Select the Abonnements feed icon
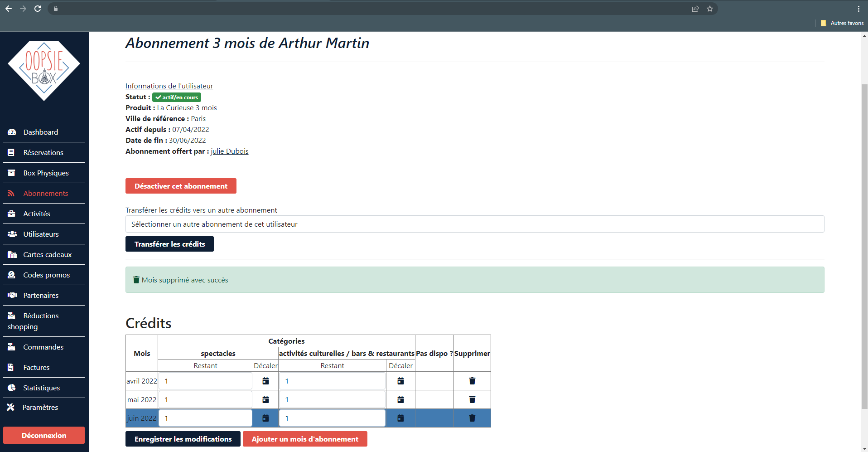This screenshot has width=868, height=452. pos(11,193)
